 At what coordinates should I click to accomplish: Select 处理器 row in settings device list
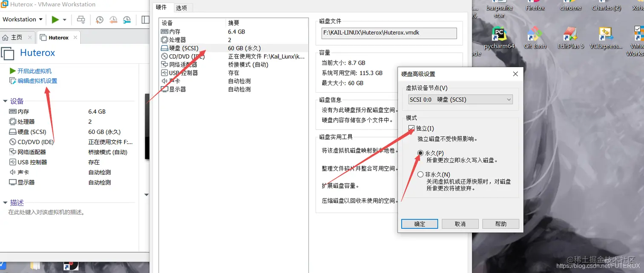tap(233, 40)
